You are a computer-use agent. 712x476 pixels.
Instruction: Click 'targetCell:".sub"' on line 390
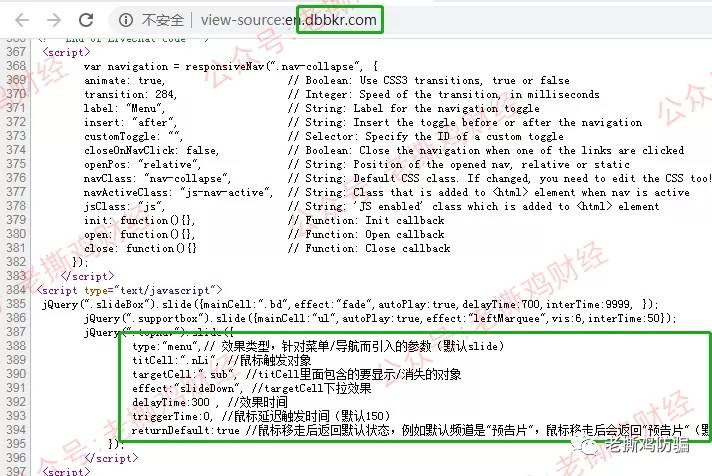click(x=184, y=375)
